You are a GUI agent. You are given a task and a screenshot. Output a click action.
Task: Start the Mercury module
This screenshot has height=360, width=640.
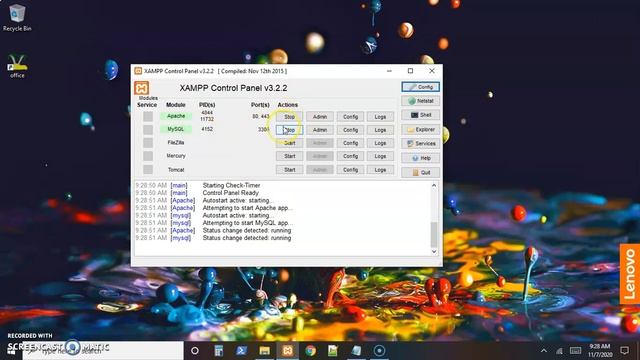(x=289, y=156)
